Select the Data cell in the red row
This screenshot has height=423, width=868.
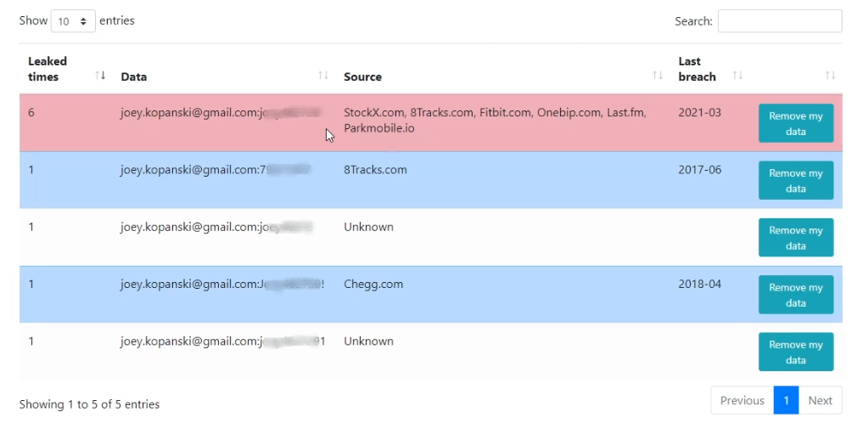click(x=221, y=112)
